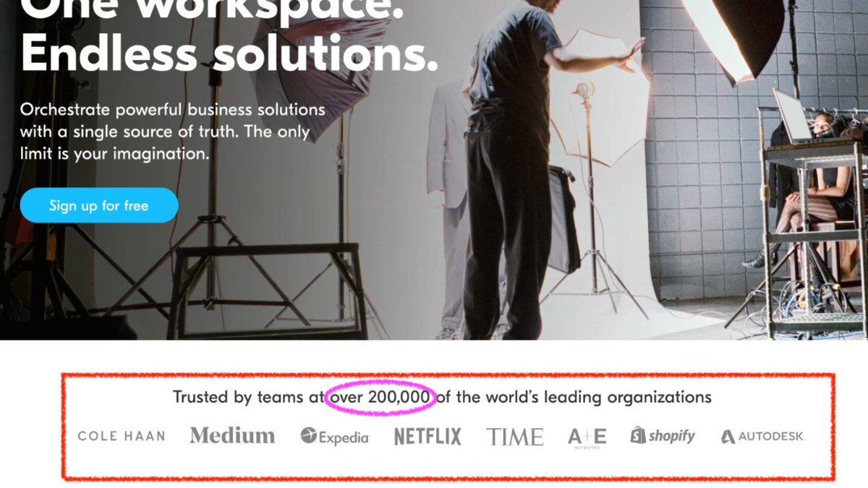Select the Autodesk triangular A icon
The width and height of the screenshot is (868, 488).
728,437
